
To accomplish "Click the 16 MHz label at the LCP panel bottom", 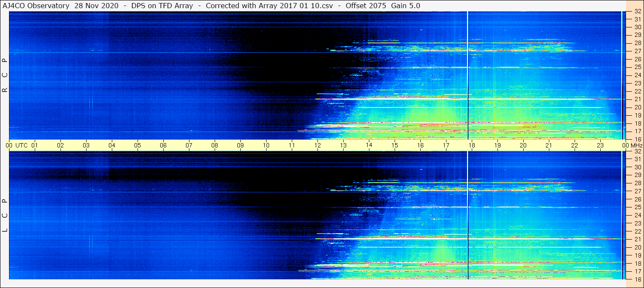I will pyautogui.click(x=637, y=279).
